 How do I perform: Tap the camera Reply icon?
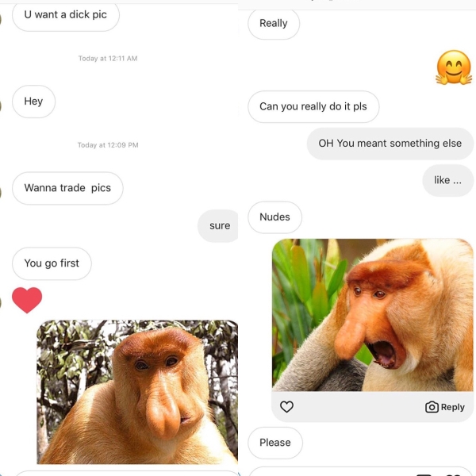coord(432,407)
